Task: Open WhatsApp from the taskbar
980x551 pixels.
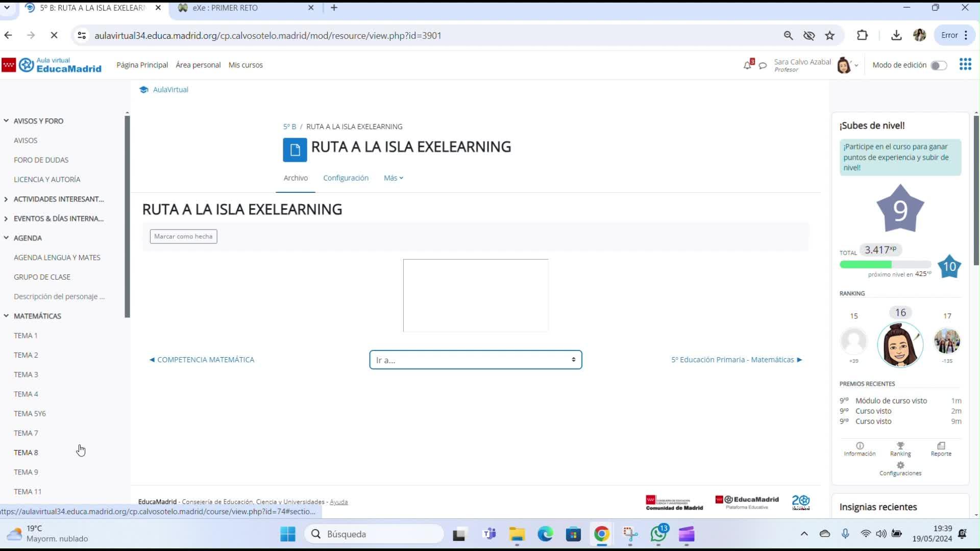Action: click(658, 534)
